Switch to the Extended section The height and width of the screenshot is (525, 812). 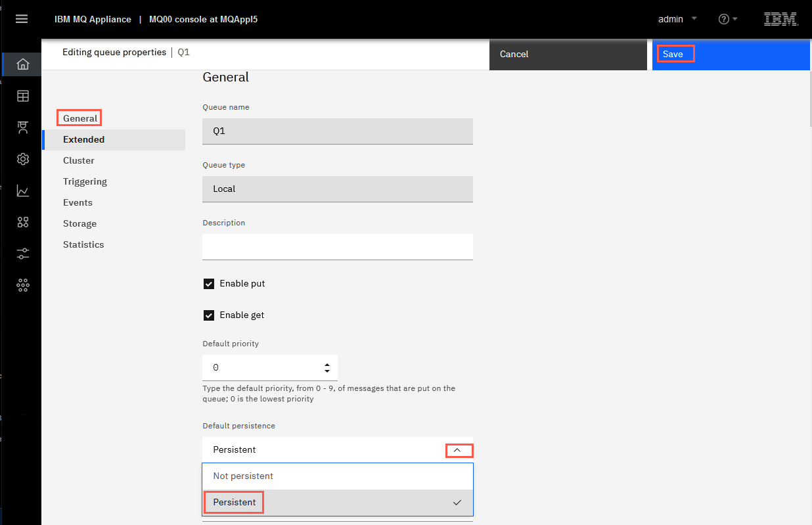click(x=114, y=139)
